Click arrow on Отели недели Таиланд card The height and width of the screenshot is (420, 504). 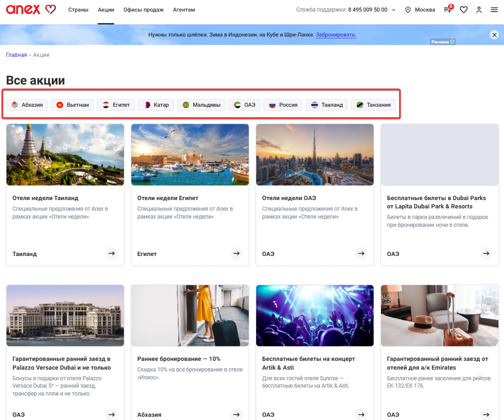coord(111,253)
